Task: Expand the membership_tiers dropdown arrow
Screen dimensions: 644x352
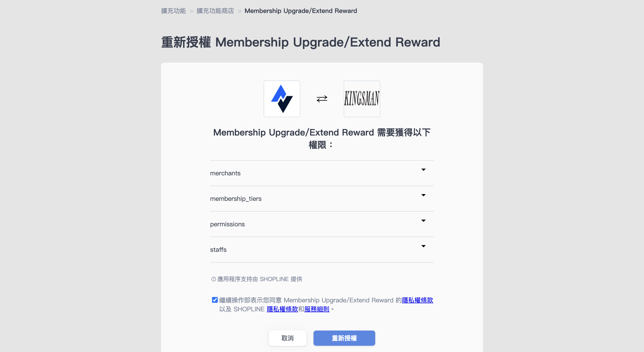Action: pos(423,195)
